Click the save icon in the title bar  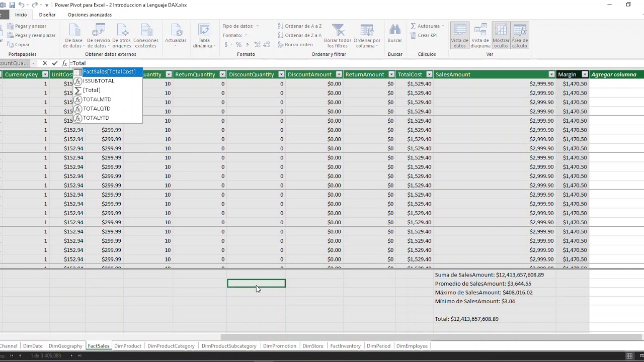coord(12,5)
